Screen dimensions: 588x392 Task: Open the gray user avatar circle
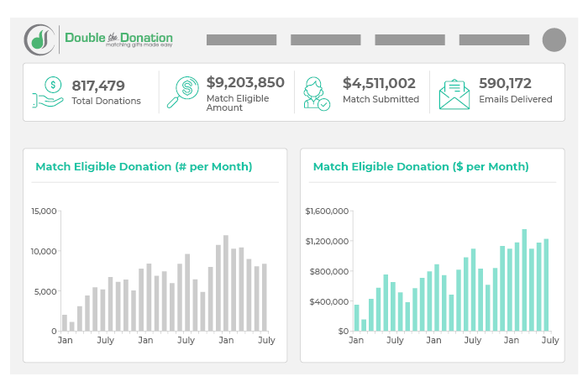(554, 39)
